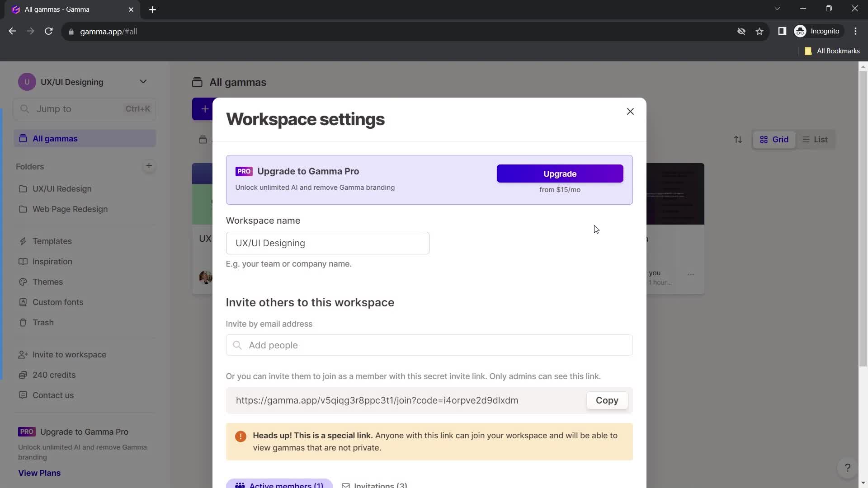Switch to List view

(x=815, y=140)
